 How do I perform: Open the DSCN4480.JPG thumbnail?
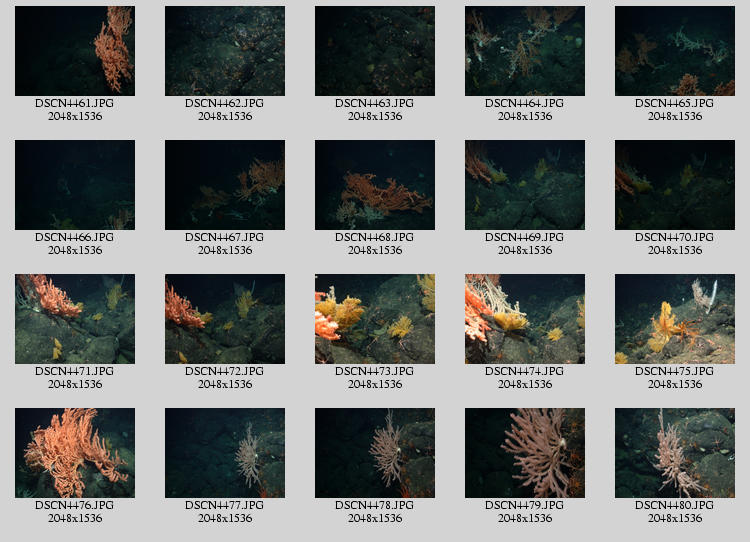click(675, 453)
